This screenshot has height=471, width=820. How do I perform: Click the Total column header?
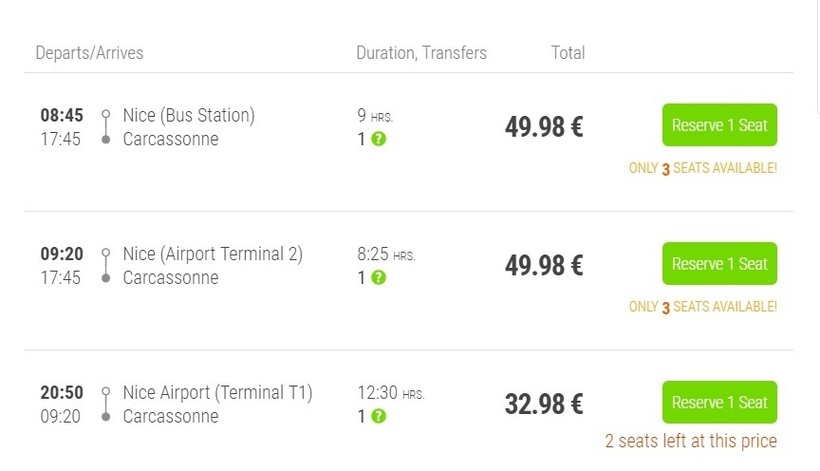[x=568, y=53]
